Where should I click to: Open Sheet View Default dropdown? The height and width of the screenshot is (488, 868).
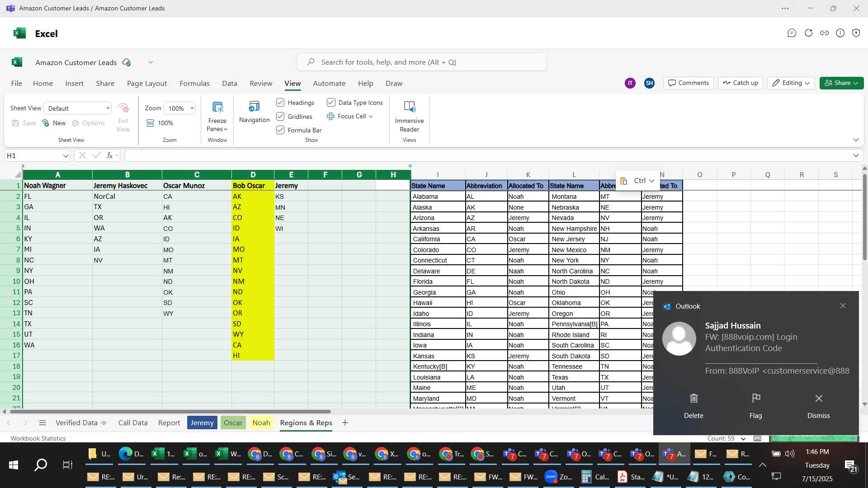[x=78, y=108]
